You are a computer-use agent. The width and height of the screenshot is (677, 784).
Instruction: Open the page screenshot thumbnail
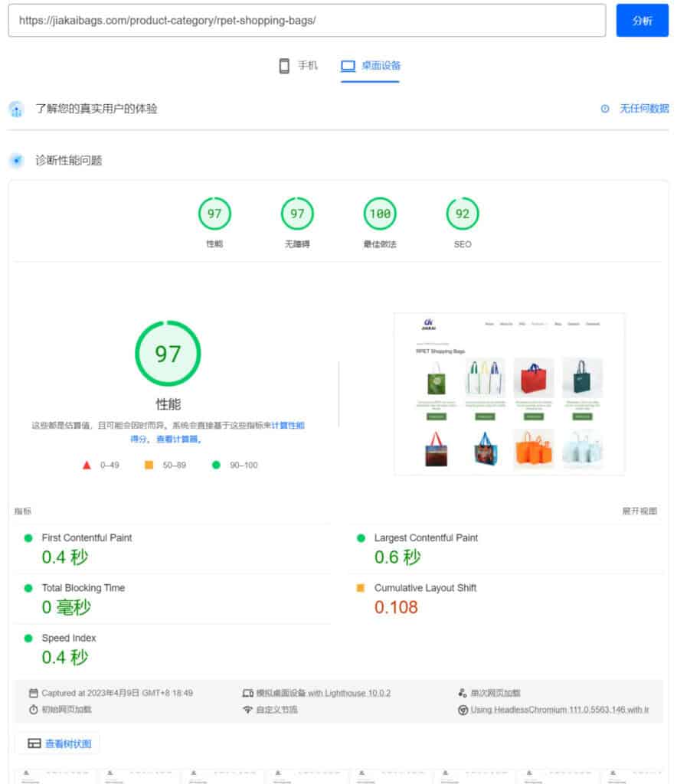click(509, 394)
